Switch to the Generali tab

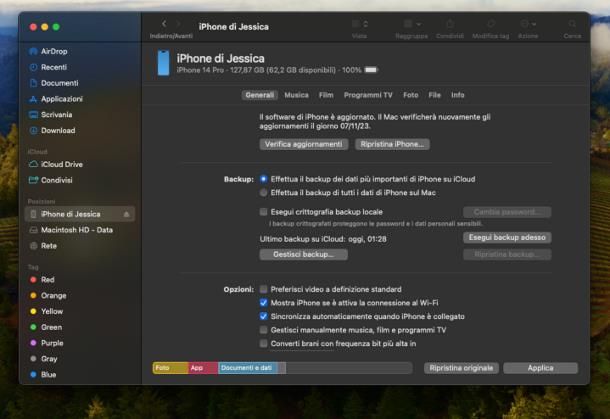259,95
